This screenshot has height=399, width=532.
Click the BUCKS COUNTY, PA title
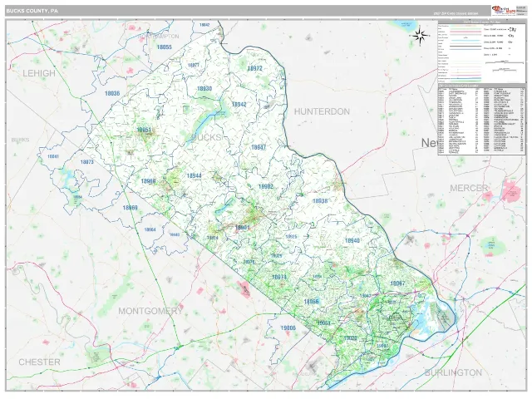coord(32,11)
